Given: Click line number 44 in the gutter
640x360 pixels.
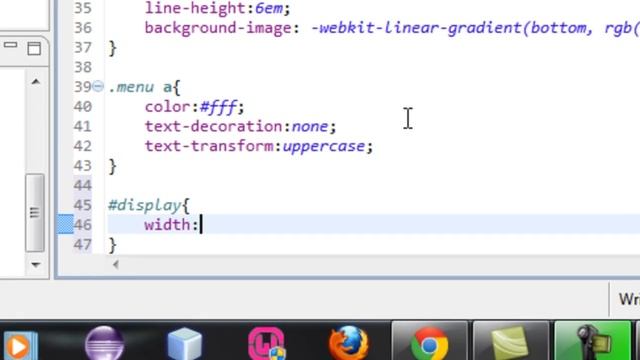Looking at the screenshot, I should click(83, 186).
